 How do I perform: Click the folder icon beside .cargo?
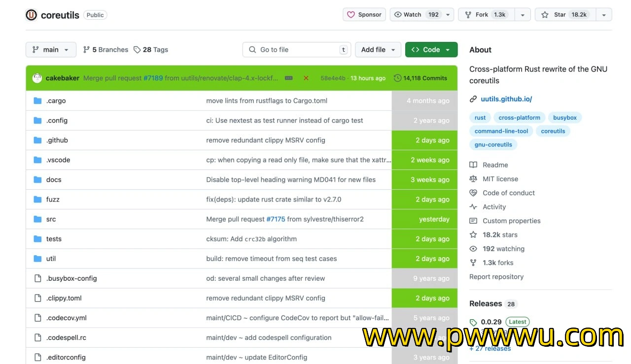(37, 100)
